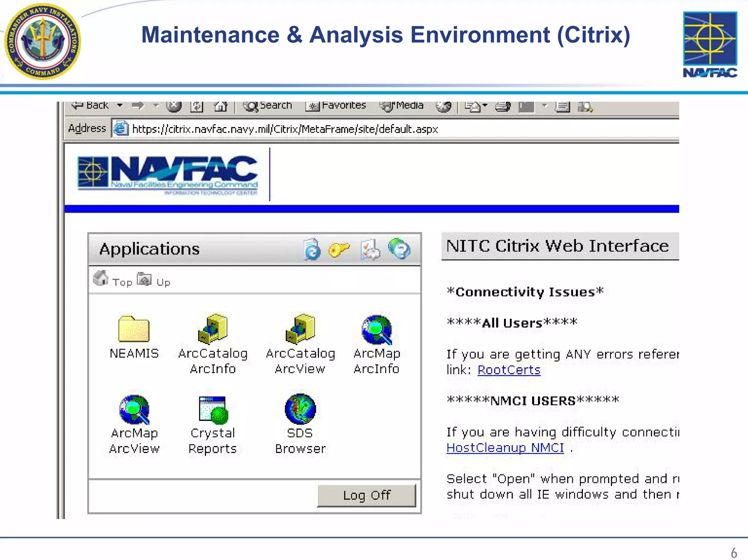748x560 pixels.
Task: Click the Forward arrow button
Action: click(138, 106)
